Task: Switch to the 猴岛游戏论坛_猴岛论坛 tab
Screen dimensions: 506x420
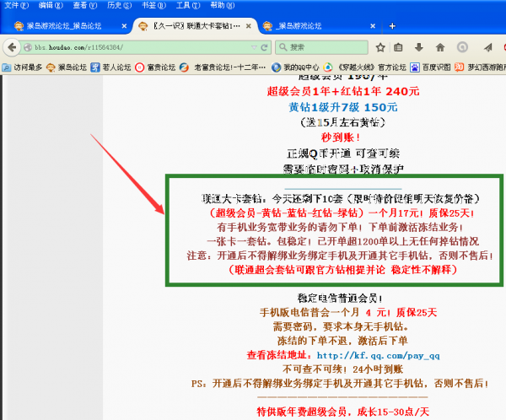Action: point(64,26)
